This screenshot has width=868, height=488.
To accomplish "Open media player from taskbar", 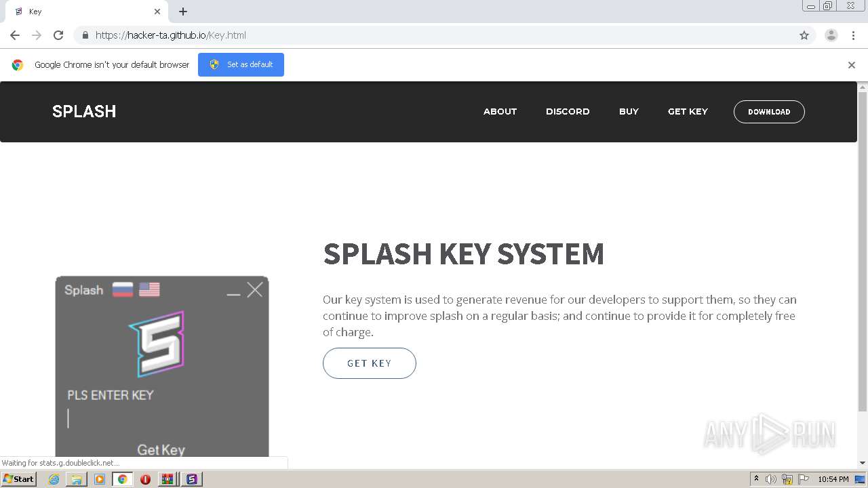I will coord(100,479).
